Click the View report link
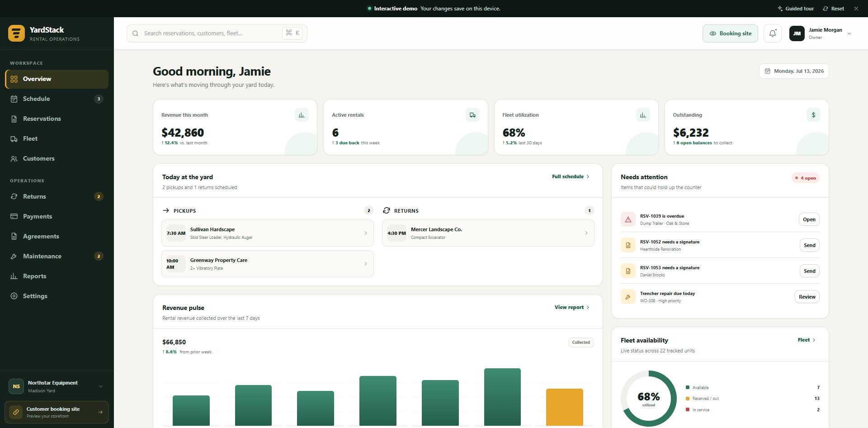868x428 pixels. coord(572,307)
